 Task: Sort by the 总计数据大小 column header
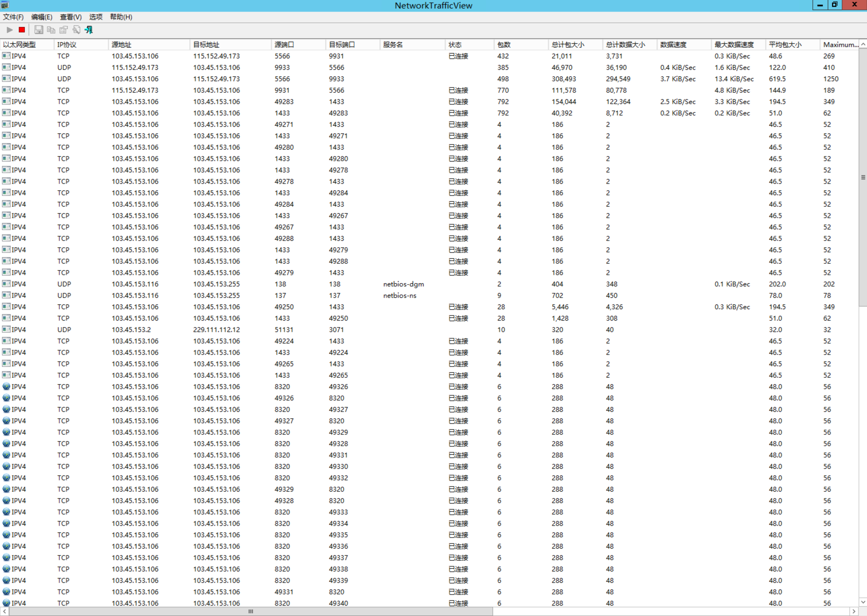[630, 45]
